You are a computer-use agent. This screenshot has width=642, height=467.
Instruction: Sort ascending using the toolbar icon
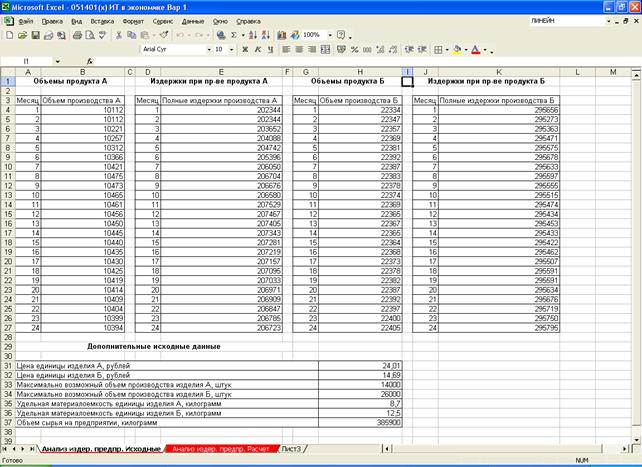click(x=253, y=35)
